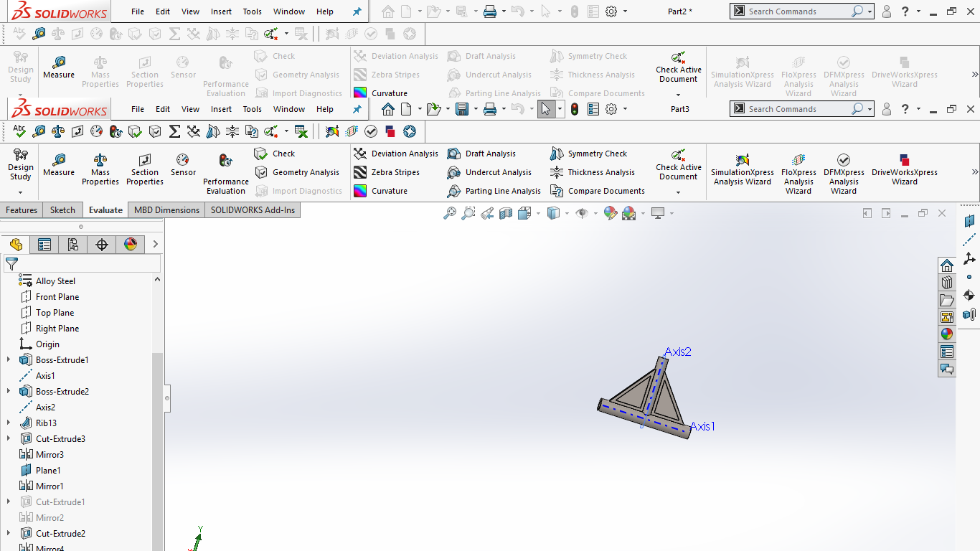Screen dimensions: 980x551
Task: Open the Tools menu in the Part3 window
Action: point(252,109)
